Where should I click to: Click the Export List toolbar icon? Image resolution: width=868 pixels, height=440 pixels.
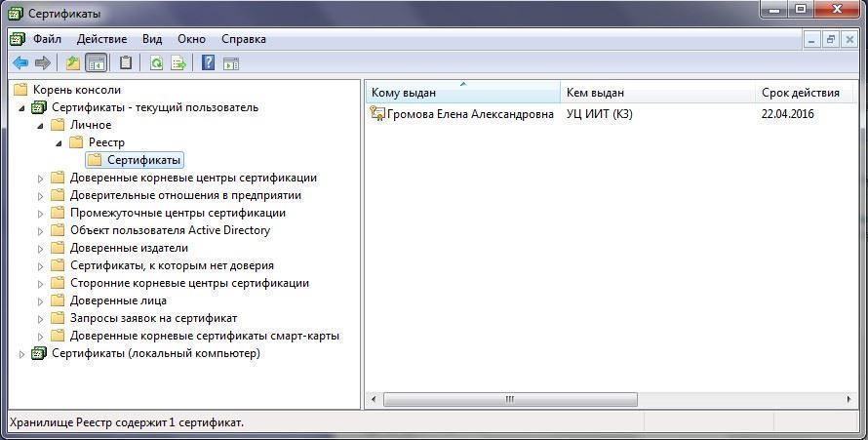click(x=178, y=63)
